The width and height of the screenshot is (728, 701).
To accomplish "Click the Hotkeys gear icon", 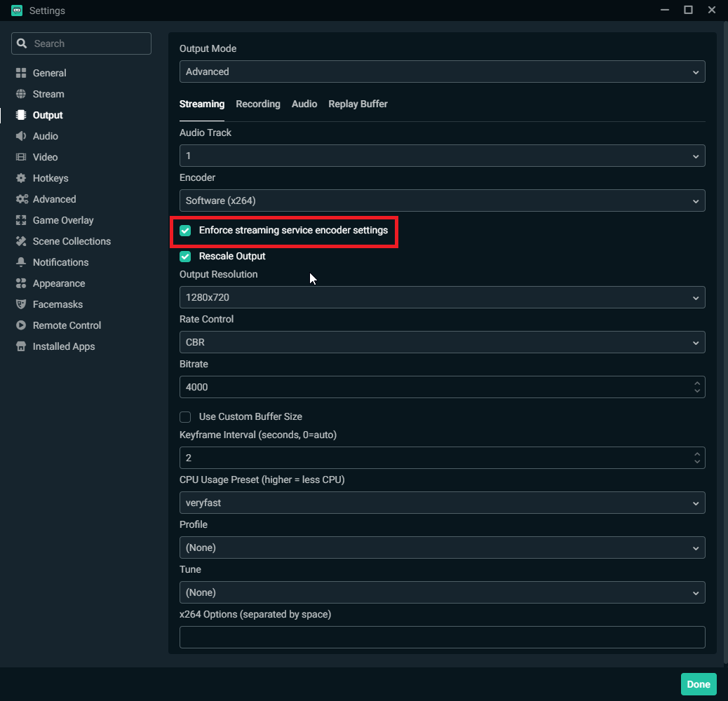I will tap(21, 178).
